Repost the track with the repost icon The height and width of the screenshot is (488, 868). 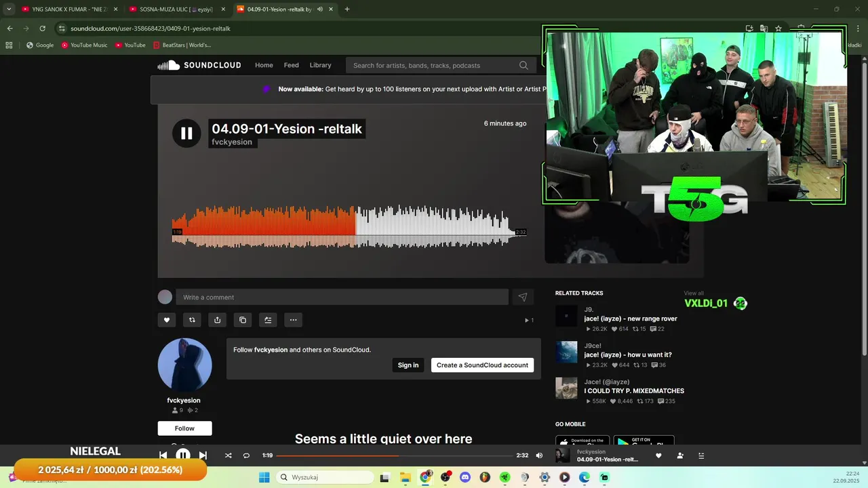tap(192, 320)
